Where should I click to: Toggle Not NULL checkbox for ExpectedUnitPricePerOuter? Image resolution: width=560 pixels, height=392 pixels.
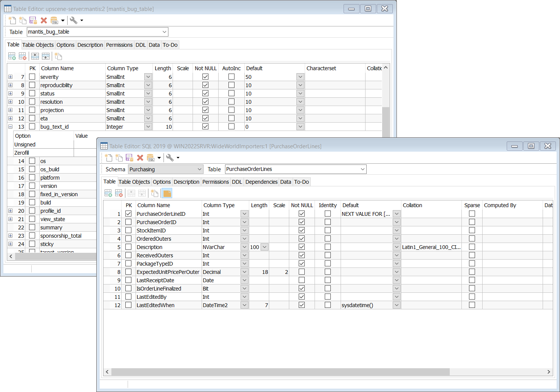pyautogui.click(x=301, y=272)
